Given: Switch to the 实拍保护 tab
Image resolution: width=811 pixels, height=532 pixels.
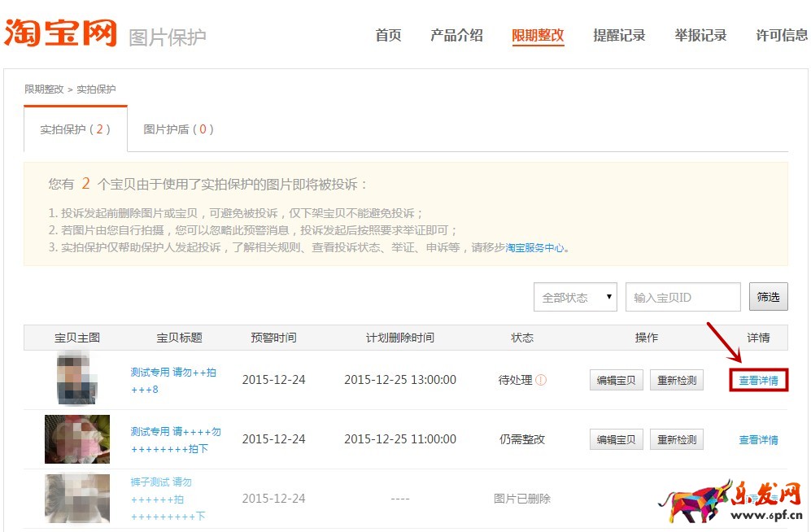Looking at the screenshot, I should (75, 129).
